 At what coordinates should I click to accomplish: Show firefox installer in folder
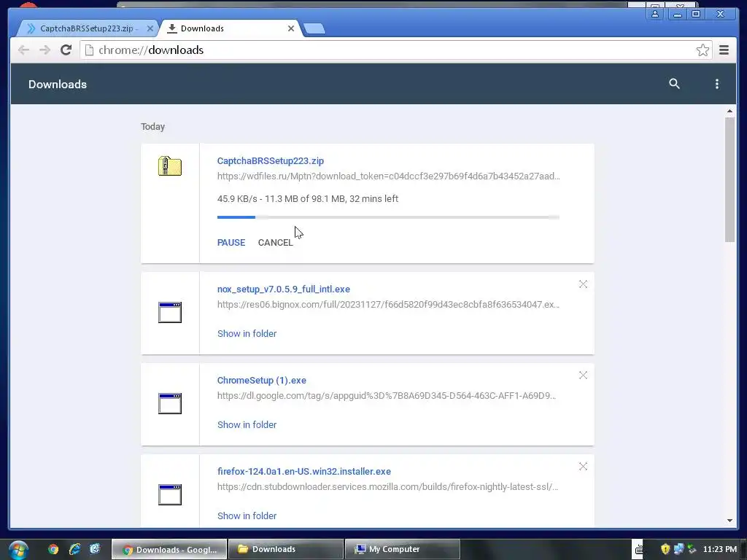247,516
